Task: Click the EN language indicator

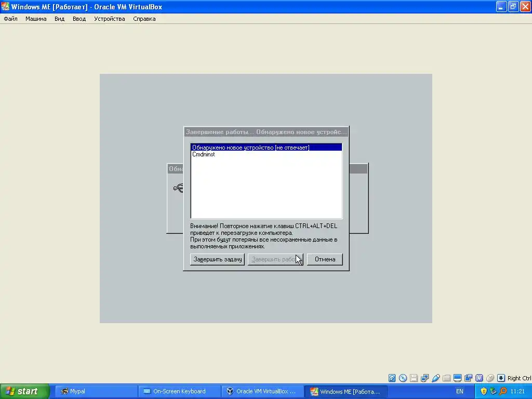Action: 460,391
